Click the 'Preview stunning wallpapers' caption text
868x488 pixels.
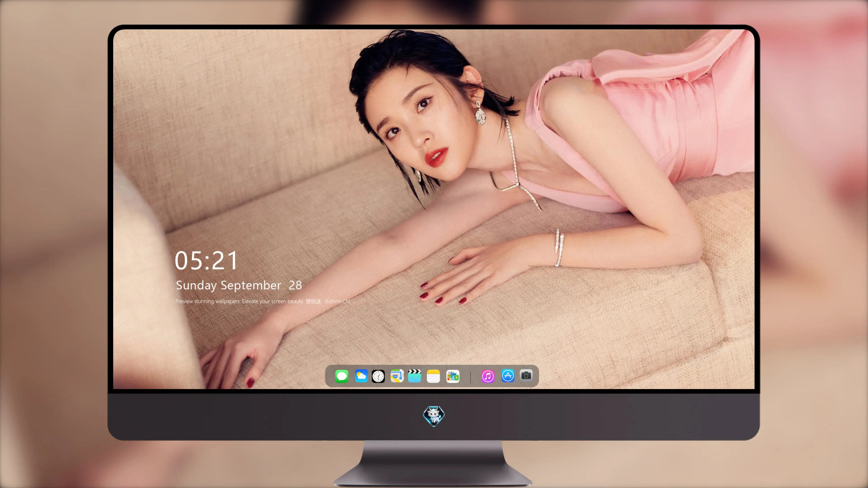pos(262,301)
